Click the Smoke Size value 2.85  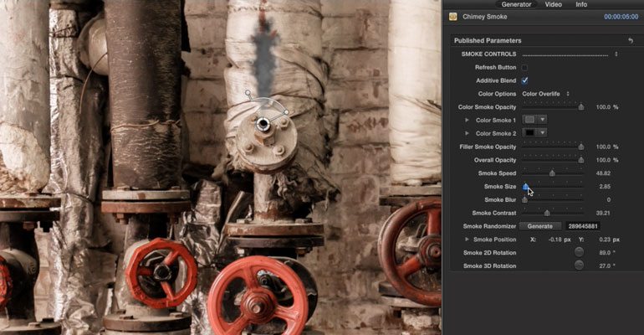tap(605, 187)
